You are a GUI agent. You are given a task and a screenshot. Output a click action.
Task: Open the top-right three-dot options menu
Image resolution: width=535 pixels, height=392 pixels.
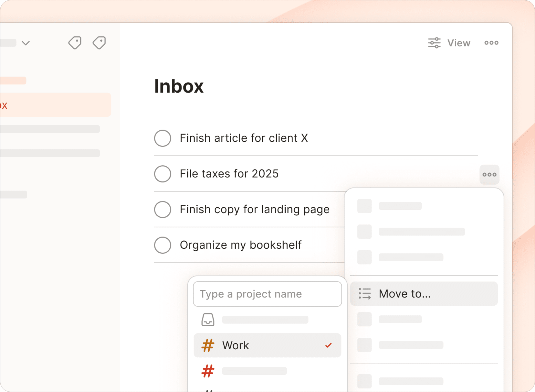click(491, 43)
